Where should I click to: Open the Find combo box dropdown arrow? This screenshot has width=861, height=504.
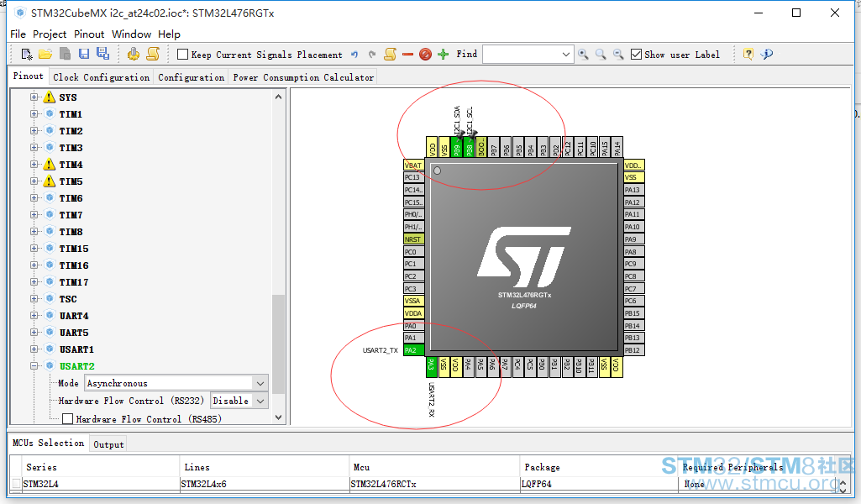(x=566, y=55)
